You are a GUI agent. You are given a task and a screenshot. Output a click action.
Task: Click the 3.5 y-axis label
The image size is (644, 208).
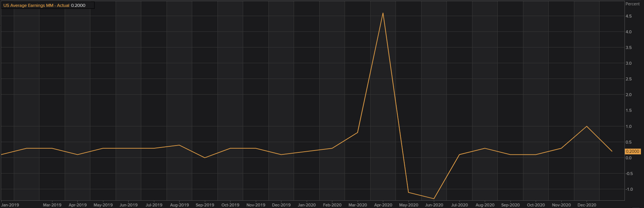(x=629, y=47)
